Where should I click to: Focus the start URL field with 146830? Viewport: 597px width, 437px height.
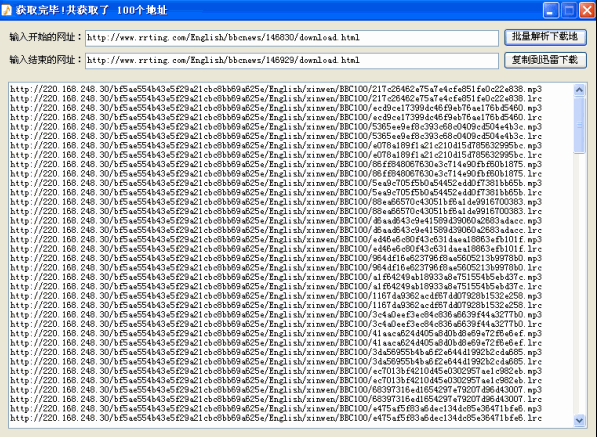[x=292, y=38]
